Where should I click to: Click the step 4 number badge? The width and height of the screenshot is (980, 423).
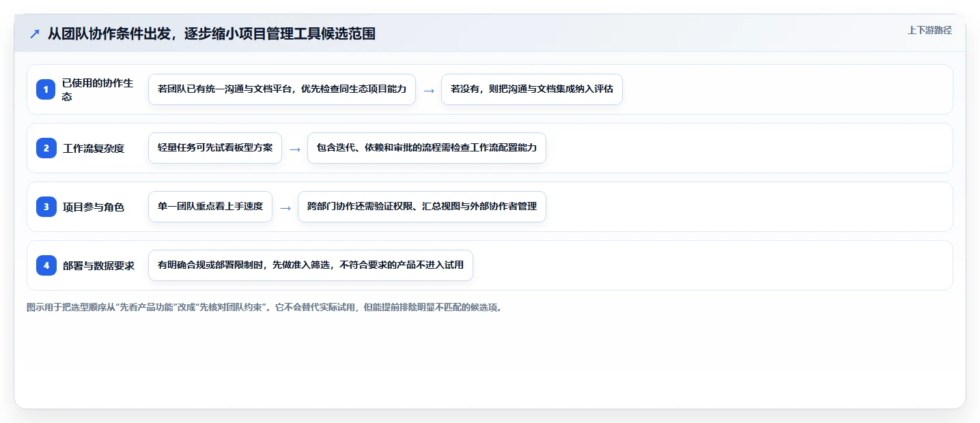point(46,265)
